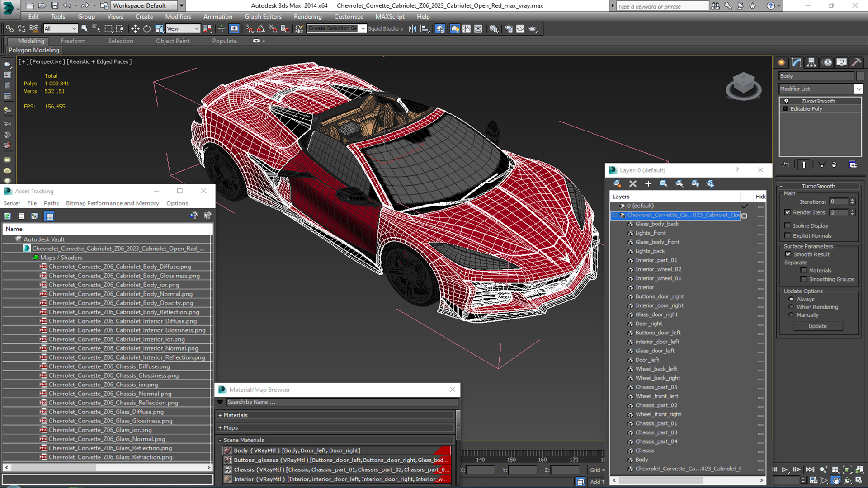Open the Graph Editors menu
868x488 pixels.
click(263, 16)
